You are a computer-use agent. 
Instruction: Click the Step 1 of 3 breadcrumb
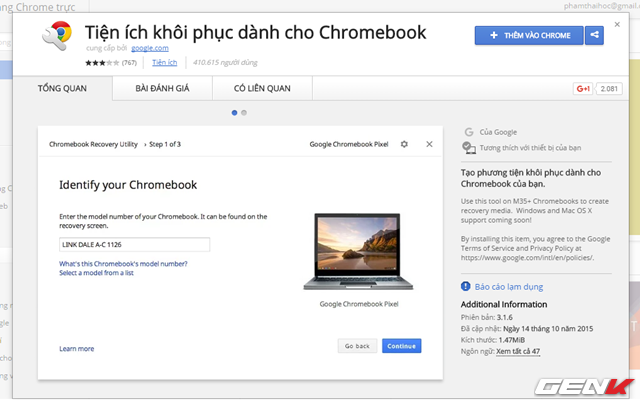tap(165, 144)
